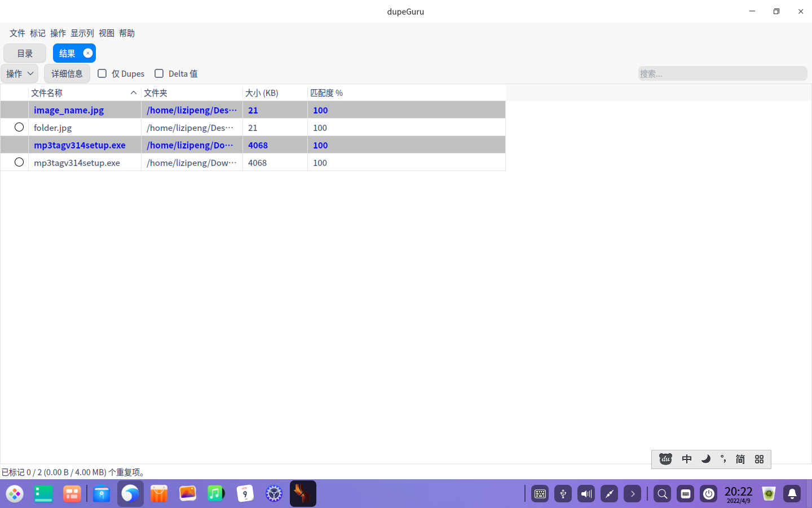Click the /home/lizipeng/Dow… folder cell
The image size is (812, 508).
pyautogui.click(x=192, y=163)
